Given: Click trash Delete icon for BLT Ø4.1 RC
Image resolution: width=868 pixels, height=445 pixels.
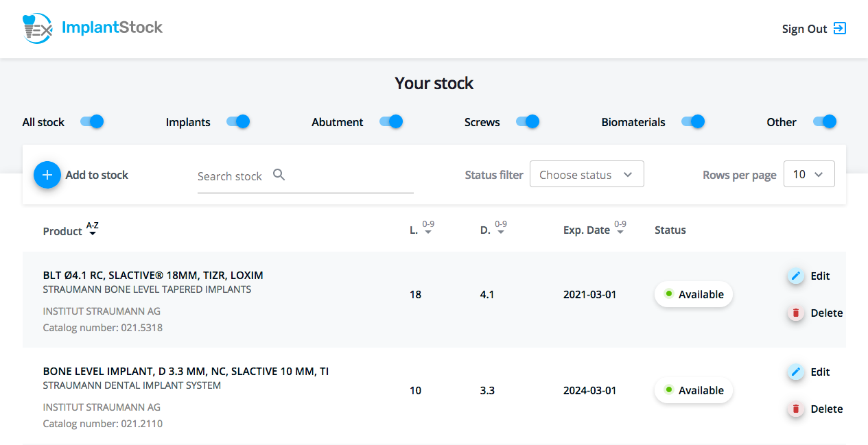Looking at the screenshot, I should click(x=796, y=313).
